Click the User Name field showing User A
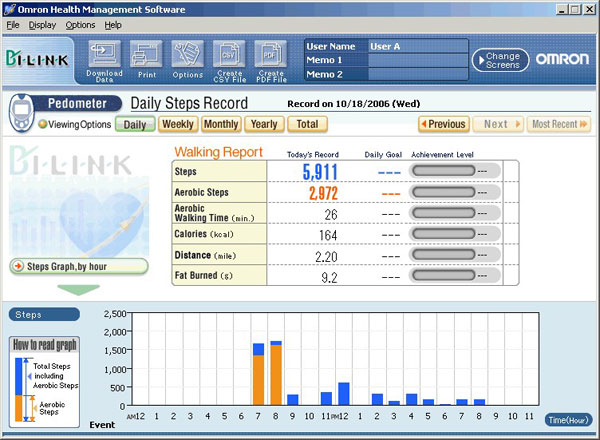 418,46
